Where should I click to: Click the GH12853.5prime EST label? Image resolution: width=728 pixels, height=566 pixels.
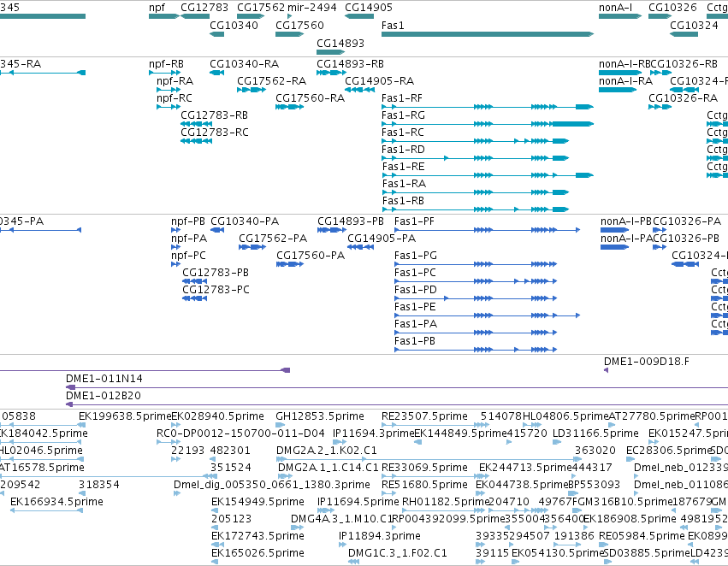(x=320, y=416)
